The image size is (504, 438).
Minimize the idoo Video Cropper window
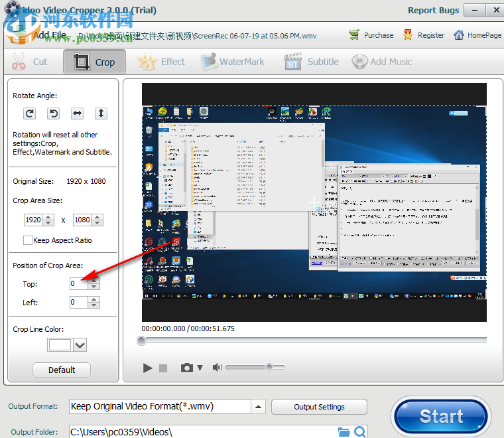(475, 11)
